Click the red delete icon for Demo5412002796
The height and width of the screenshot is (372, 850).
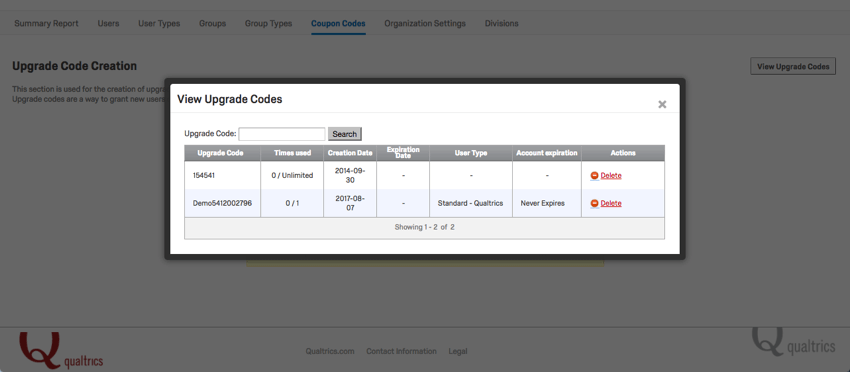click(595, 203)
